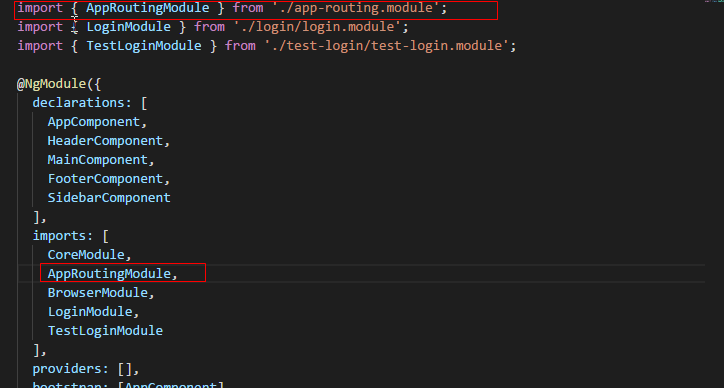Click the './login/login.module' path string
Viewport: 724px width, 388px height.
coord(317,27)
